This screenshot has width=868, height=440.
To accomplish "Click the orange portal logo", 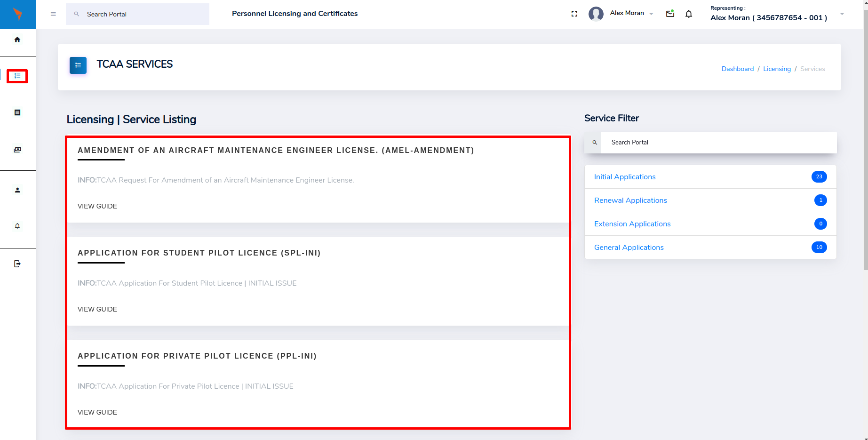I will (x=18, y=14).
